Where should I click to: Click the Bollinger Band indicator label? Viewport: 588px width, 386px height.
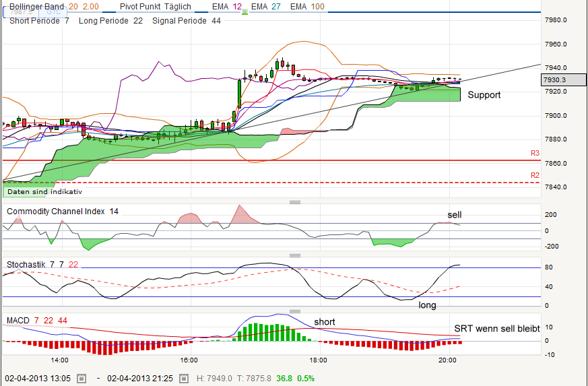pos(54,6)
